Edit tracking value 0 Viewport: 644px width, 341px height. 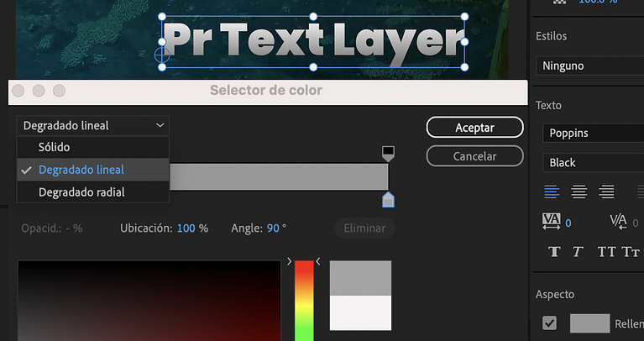pos(568,223)
